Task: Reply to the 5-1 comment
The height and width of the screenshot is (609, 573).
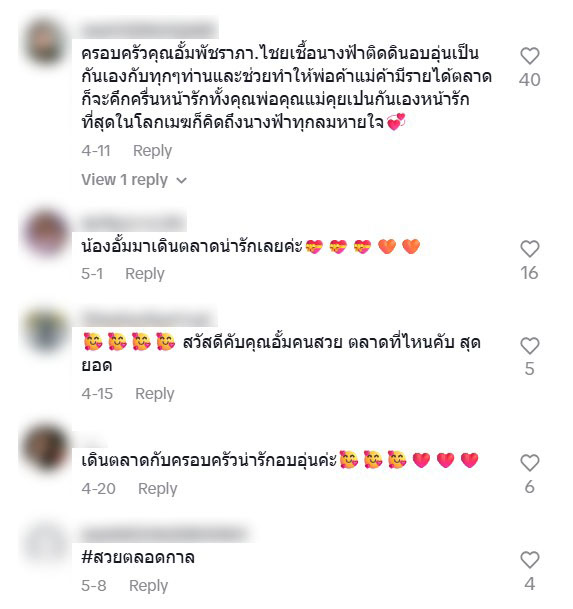Action: pyautogui.click(x=145, y=274)
